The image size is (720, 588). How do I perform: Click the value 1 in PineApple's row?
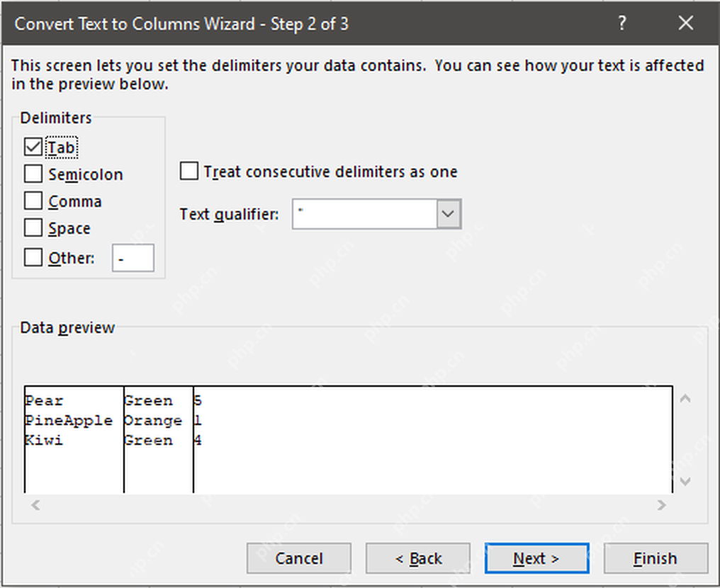click(x=198, y=421)
